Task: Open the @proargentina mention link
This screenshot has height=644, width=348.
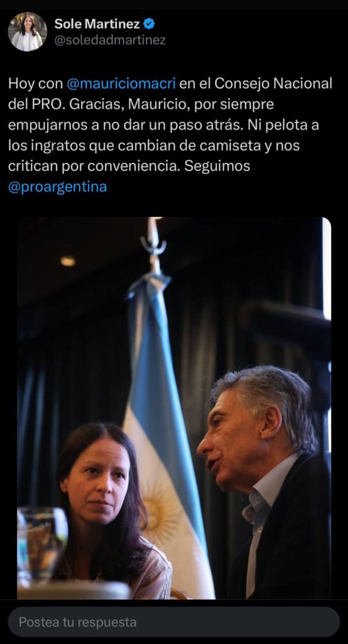Action: click(x=57, y=187)
